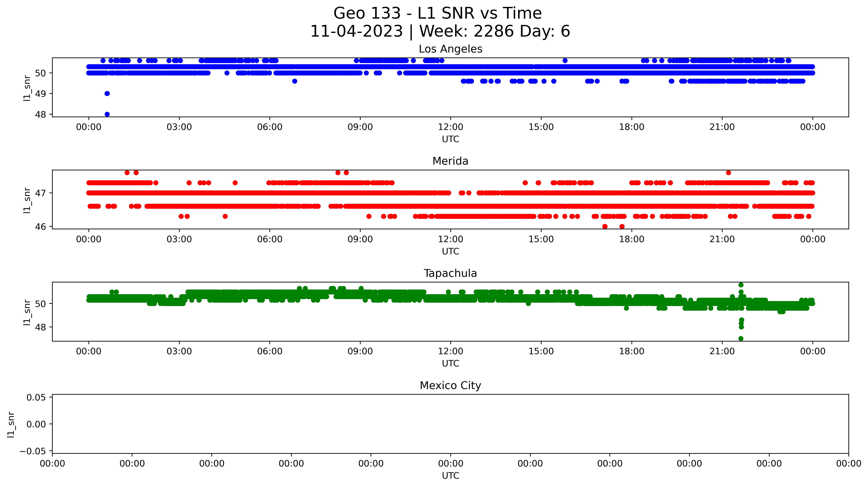Click the '48' y-tick on the Tapachula chart
The height and width of the screenshot is (487, 868).
pos(40,327)
